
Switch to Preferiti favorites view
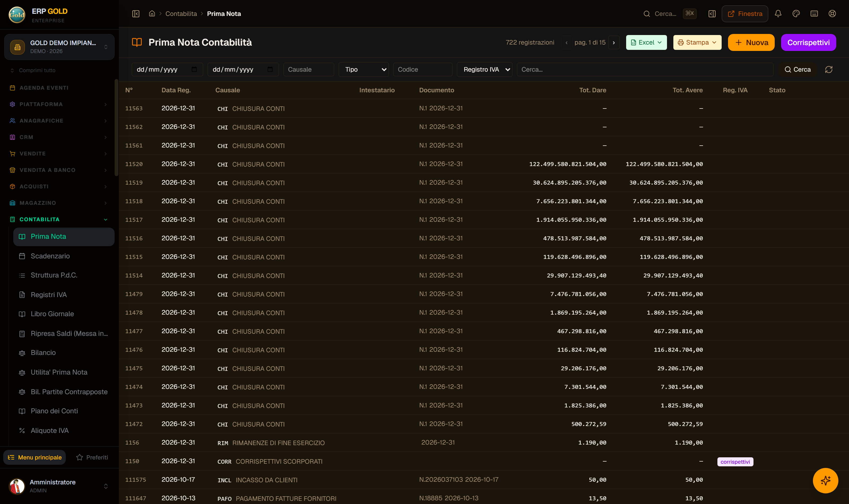(x=92, y=457)
